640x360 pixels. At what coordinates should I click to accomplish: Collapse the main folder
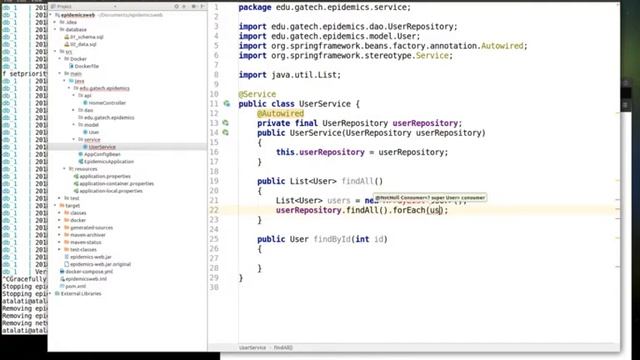click(x=60, y=73)
